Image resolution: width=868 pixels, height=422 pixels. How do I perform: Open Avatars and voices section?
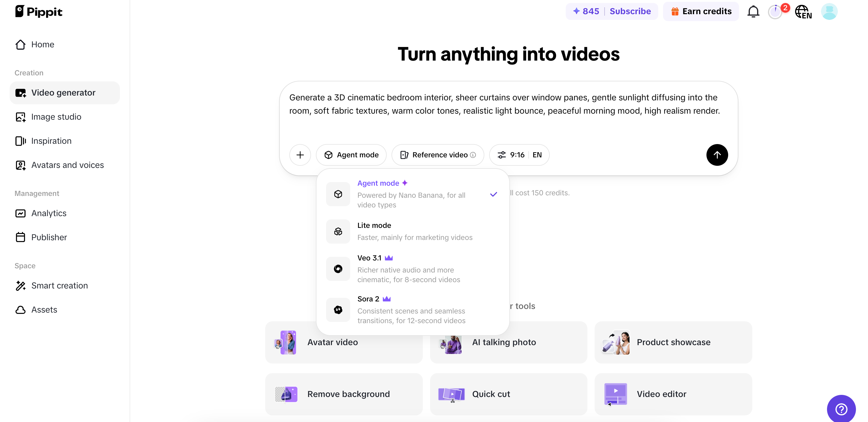click(x=67, y=165)
